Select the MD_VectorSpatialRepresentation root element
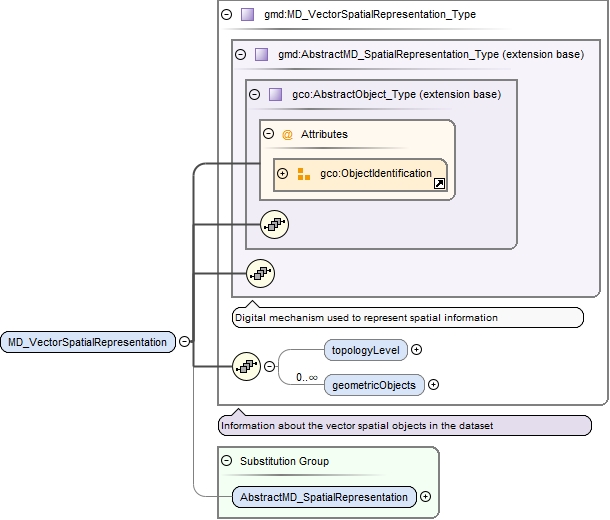Screen dimensions: 610x520 (x=87, y=342)
